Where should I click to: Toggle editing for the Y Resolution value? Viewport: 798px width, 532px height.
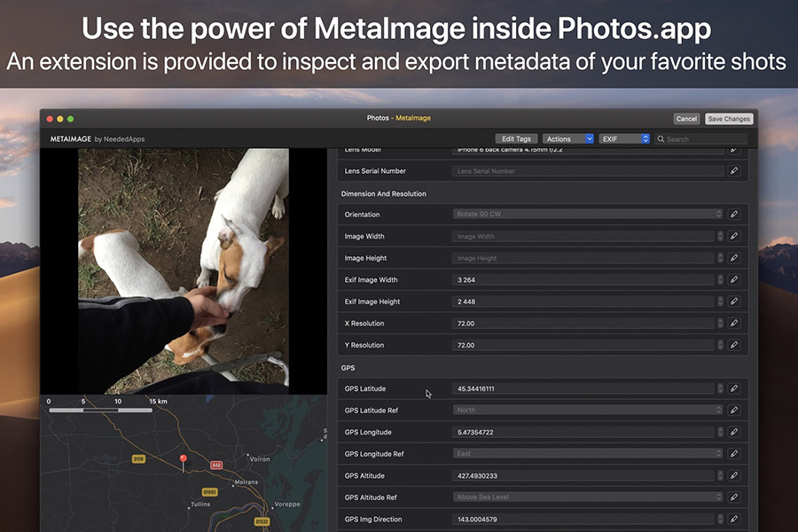(734, 345)
